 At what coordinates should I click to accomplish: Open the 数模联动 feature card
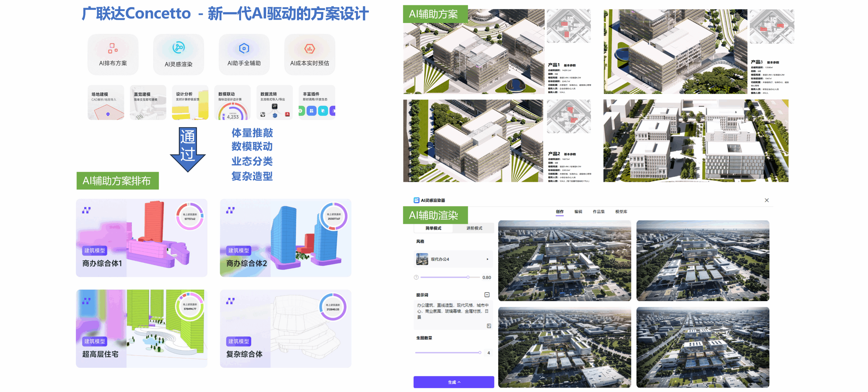(x=232, y=103)
